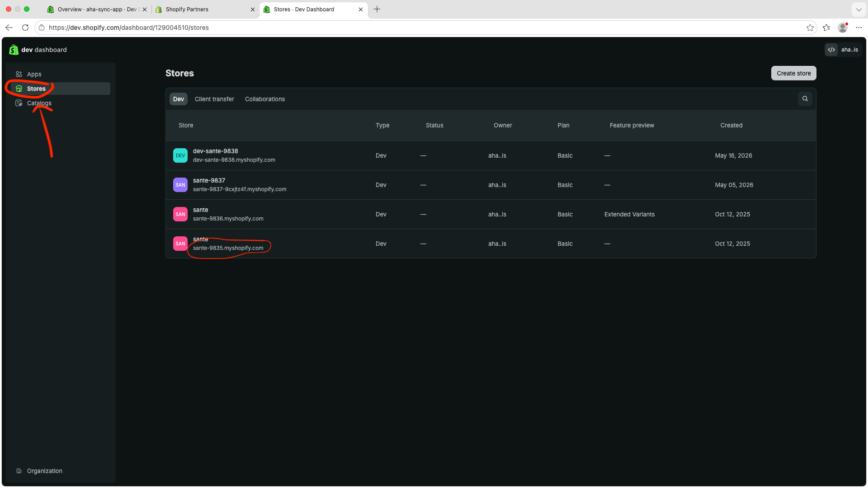Open the favorites list icon in toolbar
868x488 pixels.
(826, 28)
